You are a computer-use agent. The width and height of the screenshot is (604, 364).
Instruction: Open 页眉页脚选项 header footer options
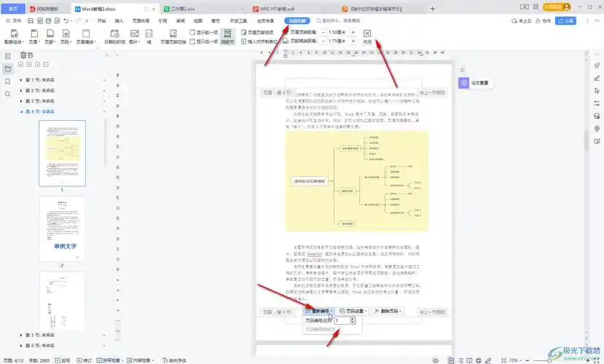[x=257, y=32]
